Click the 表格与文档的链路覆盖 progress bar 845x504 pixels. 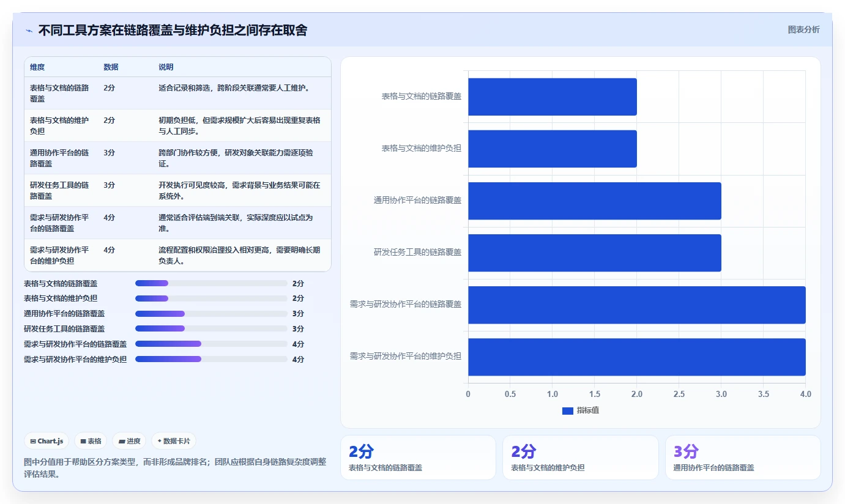click(x=211, y=283)
